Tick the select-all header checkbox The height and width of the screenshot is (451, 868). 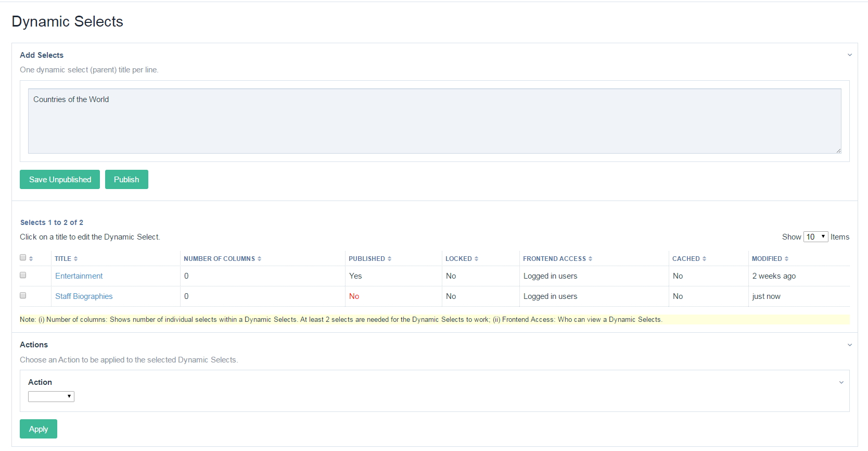(23, 257)
